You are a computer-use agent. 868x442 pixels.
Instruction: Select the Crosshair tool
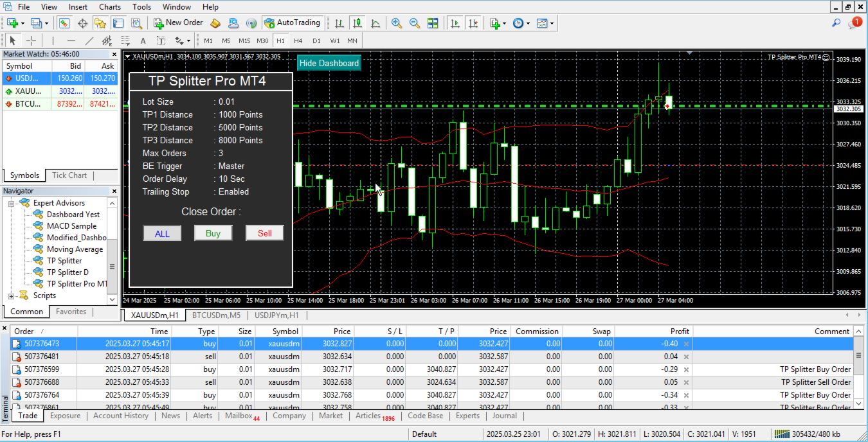31,40
